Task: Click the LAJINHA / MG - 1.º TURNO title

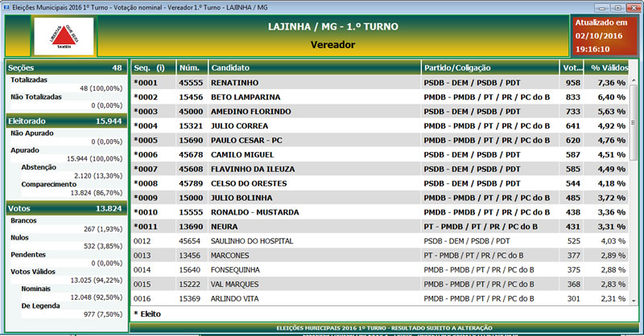Action: tap(333, 27)
